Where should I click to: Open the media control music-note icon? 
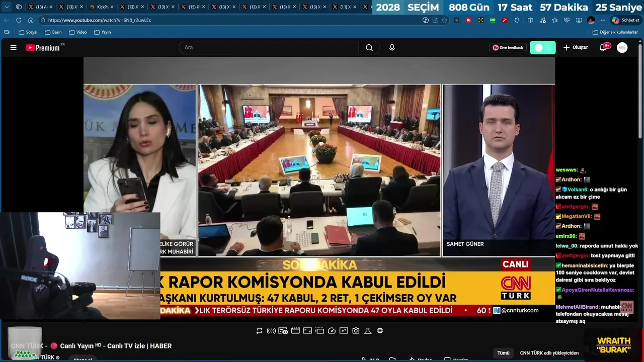542,20
